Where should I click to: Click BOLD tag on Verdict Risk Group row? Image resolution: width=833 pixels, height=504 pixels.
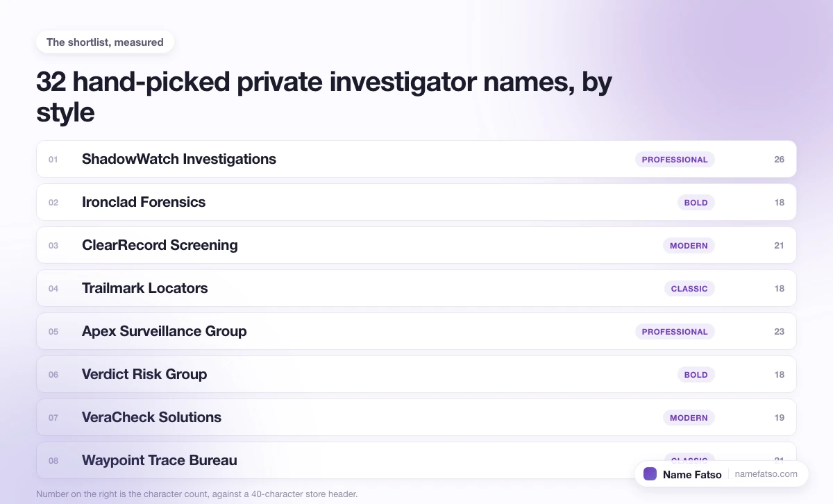pyautogui.click(x=696, y=375)
